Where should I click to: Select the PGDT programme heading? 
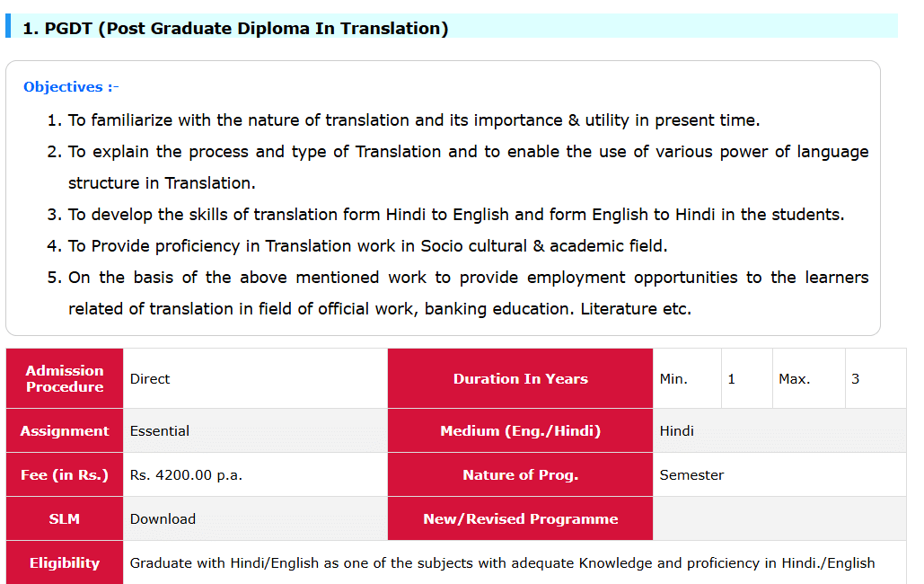235,28
